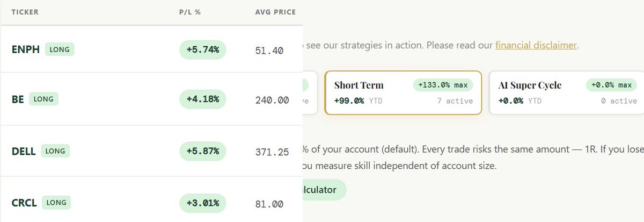Click the LONG badge next to ENPH

tap(60, 49)
